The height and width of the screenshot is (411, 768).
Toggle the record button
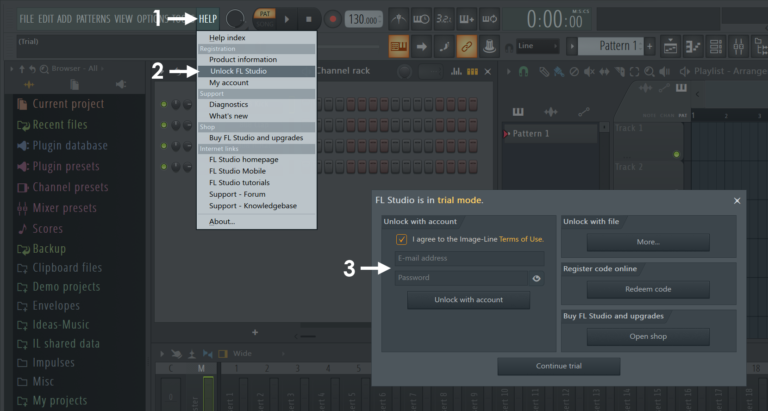[x=333, y=20]
